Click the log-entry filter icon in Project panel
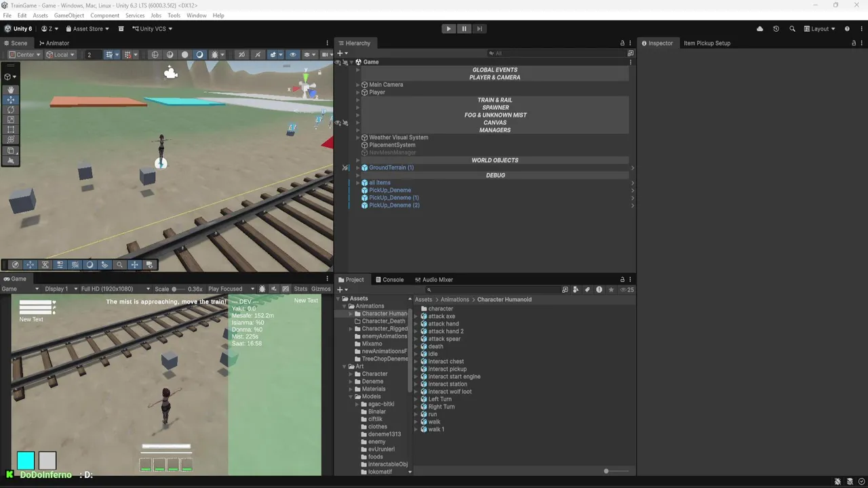The width and height of the screenshot is (868, 488). coord(599,289)
